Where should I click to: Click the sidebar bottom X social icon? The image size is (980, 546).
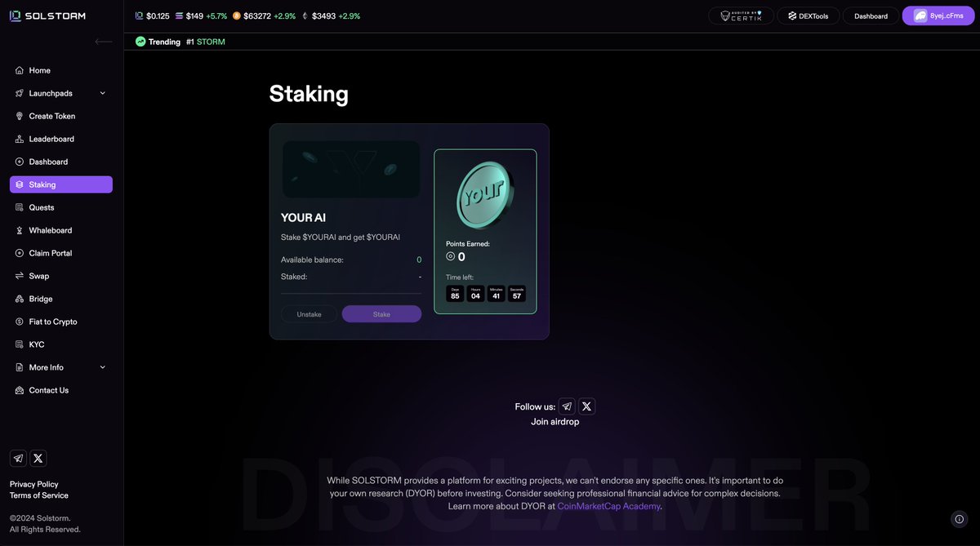(38, 458)
